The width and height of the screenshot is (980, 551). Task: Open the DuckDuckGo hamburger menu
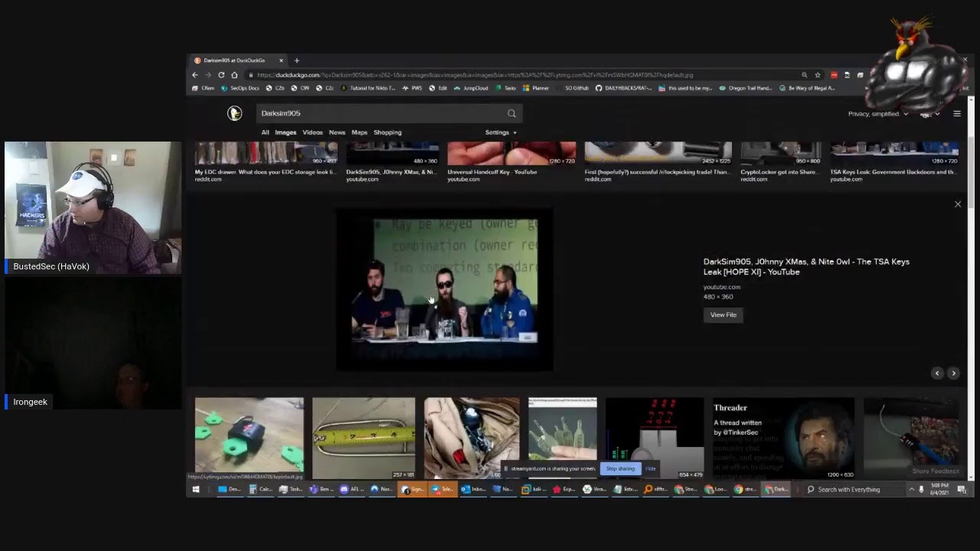click(957, 114)
